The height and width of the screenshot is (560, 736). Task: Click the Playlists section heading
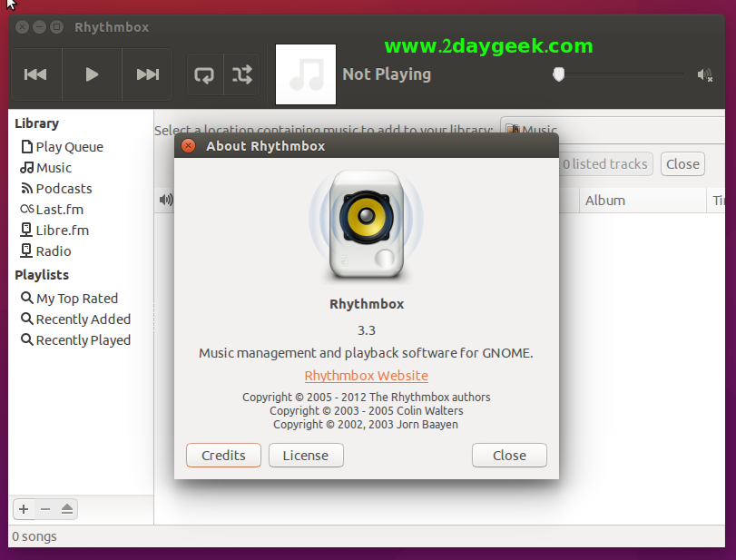[x=42, y=275]
